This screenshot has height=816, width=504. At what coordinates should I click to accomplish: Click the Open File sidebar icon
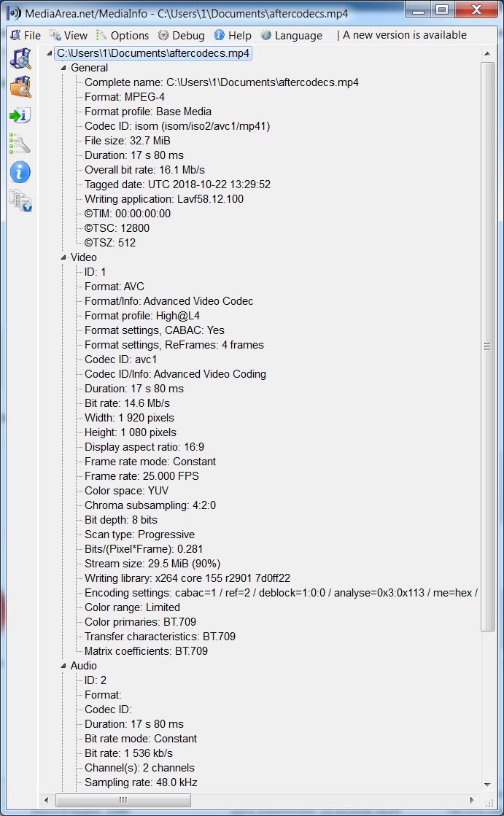click(20, 58)
